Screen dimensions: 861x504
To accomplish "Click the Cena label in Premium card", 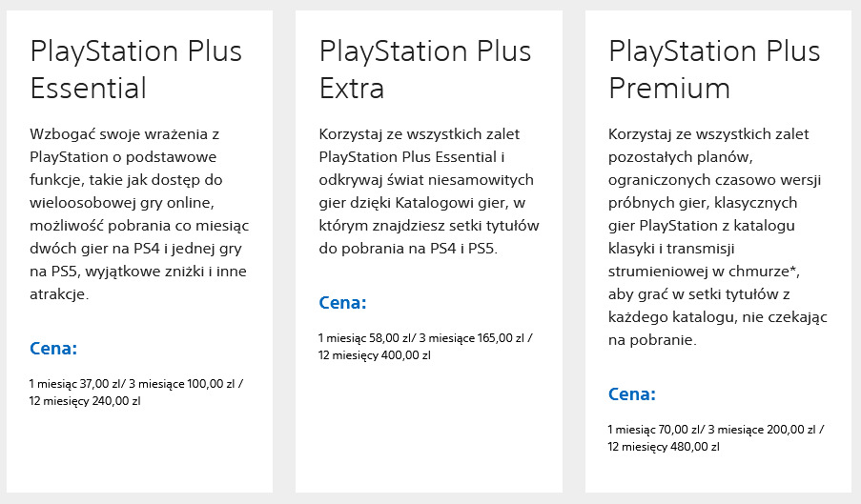I will coord(632,393).
